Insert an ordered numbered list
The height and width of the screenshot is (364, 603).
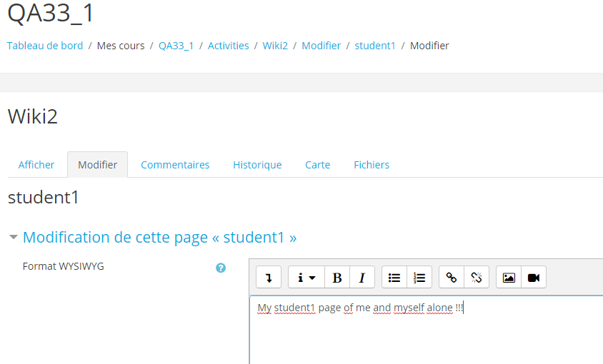tap(419, 277)
